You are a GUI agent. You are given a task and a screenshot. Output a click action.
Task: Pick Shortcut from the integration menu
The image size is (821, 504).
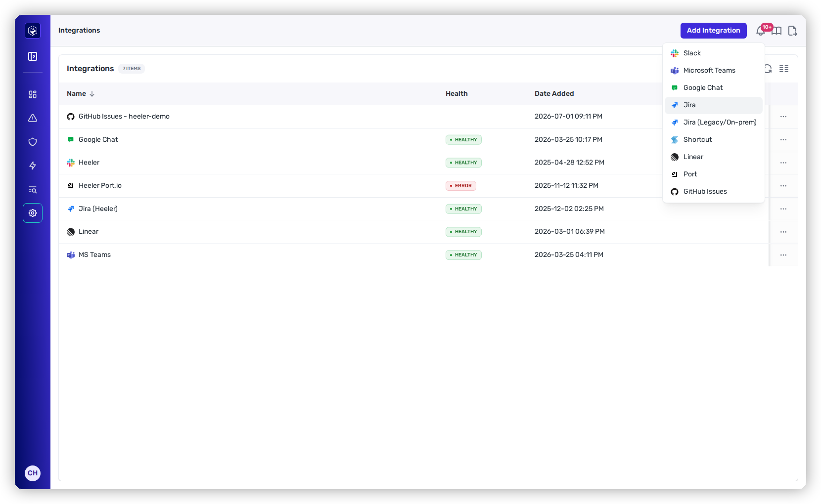(x=714, y=140)
